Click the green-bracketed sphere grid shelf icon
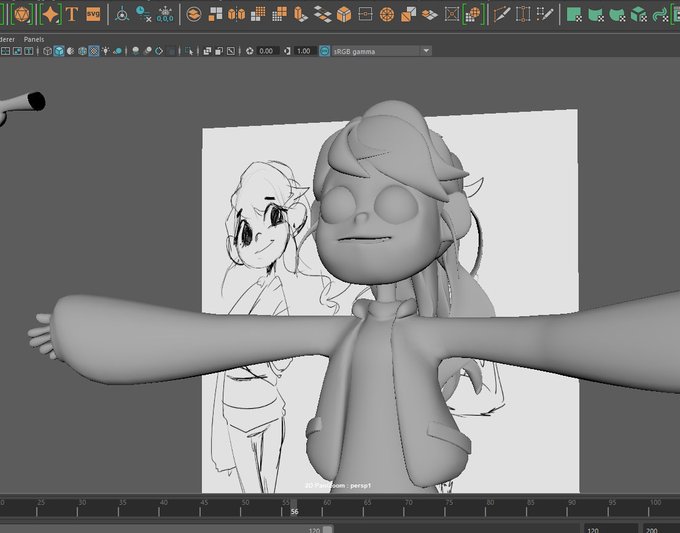Screen dimensions: 680x533 (473, 14)
